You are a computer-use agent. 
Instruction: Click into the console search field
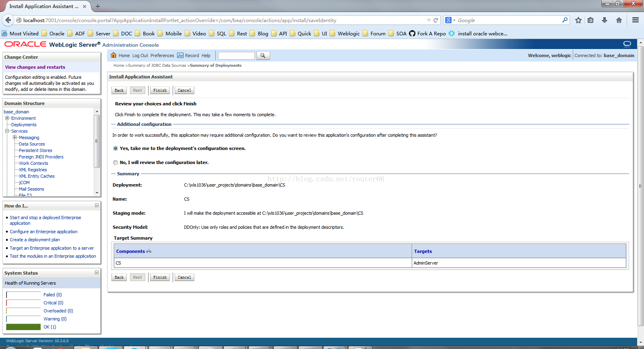(x=236, y=55)
